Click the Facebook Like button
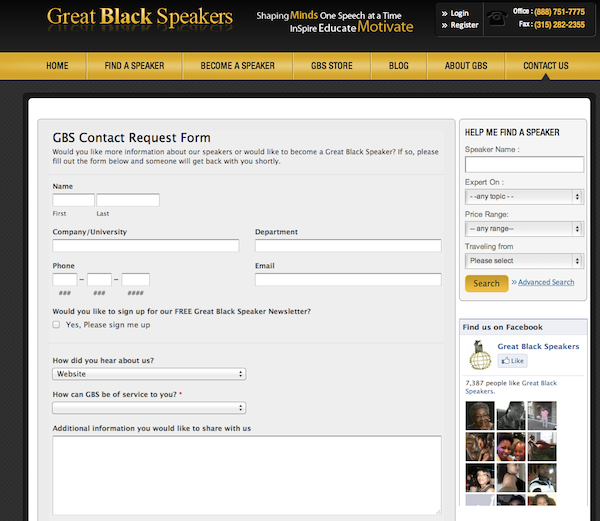 point(512,361)
